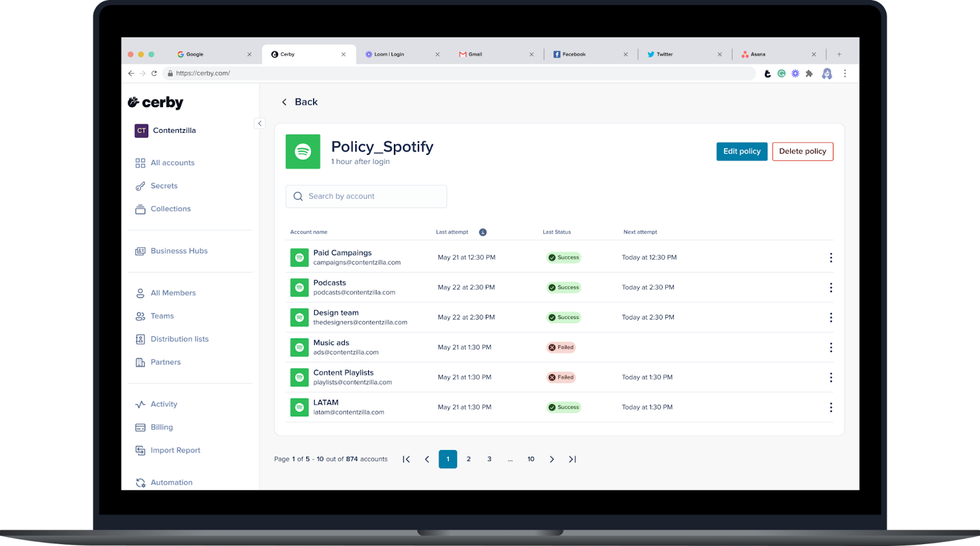Focus the Search by account field

click(x=366, y=196)
